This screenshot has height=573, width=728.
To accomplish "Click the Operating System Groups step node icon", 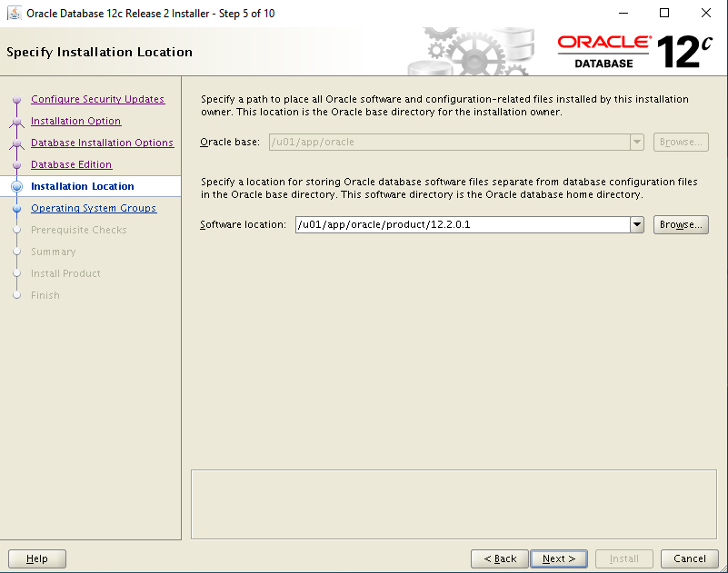I will pyautogui.click(x=16, y=208).
